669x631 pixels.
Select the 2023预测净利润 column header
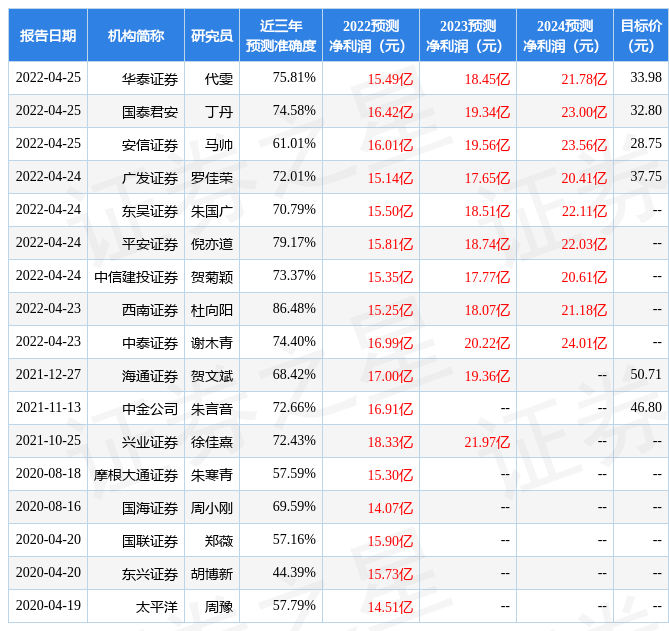(x=468, y=35)
